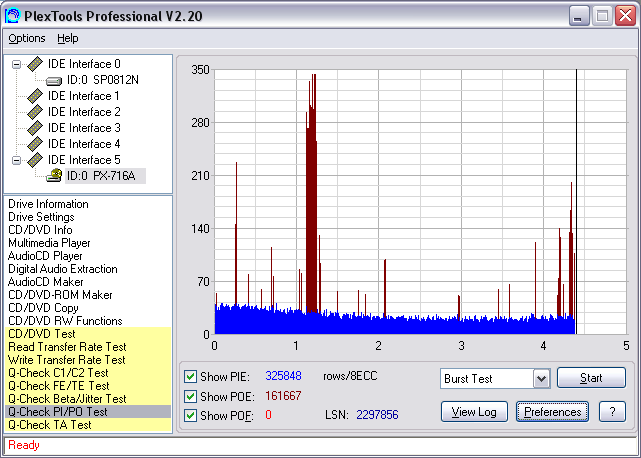The width and height of the screenshot is (641, 458).
Task: Select IDE Interface 2 label
Action: 84,112
